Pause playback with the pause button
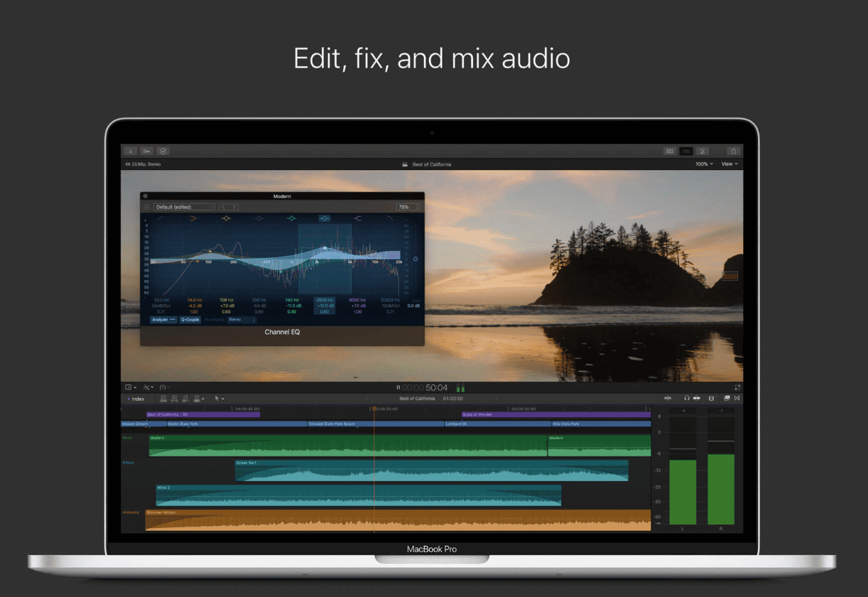Image resolution: width=868 pixels, height=597 pixels. 398,387
